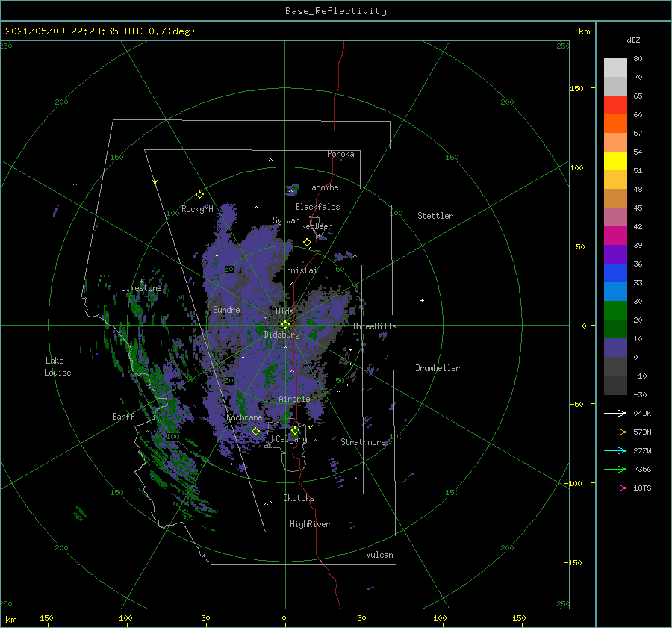Click the radar site diamond at Olds
This screenshot has width=672, height=628.
[285, 325]
